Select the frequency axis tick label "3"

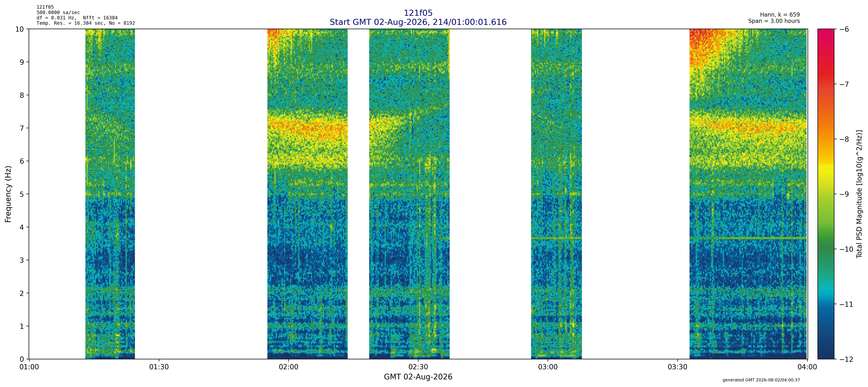pos(22,261)
